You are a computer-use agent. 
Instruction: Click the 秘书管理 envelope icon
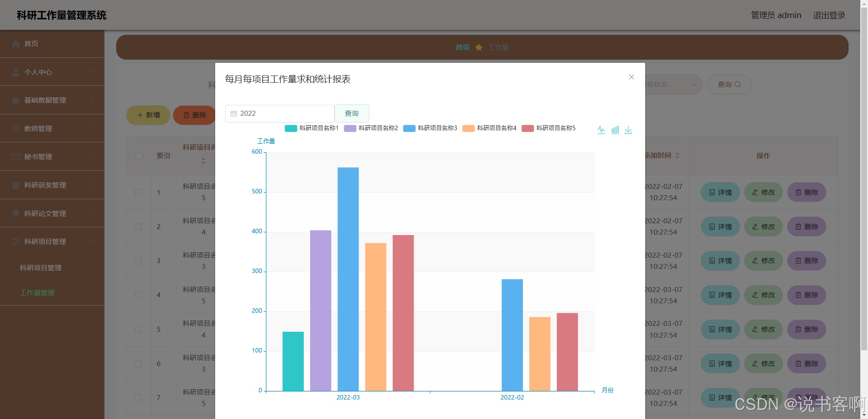[x=16, y=157]
